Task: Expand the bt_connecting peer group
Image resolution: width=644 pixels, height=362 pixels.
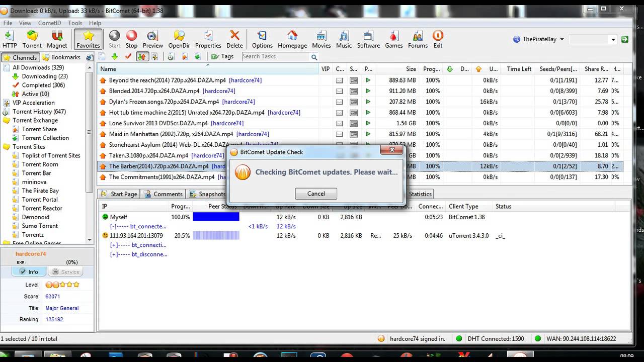Action: click(x=113, y=245)
